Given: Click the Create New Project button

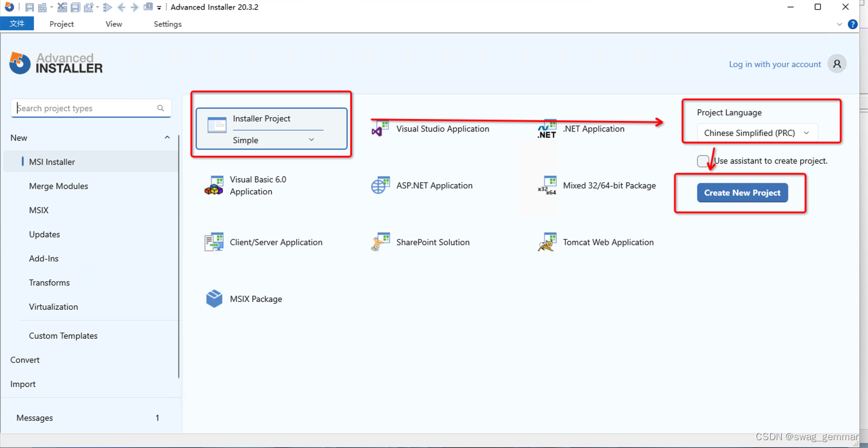Looking at the screenshot, I should tap(742, 192).
